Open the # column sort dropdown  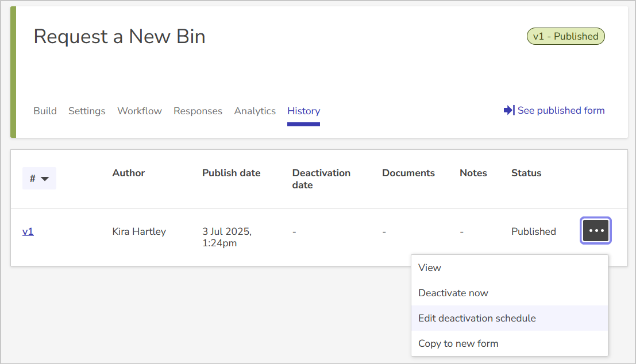click(x=39, y=179)
